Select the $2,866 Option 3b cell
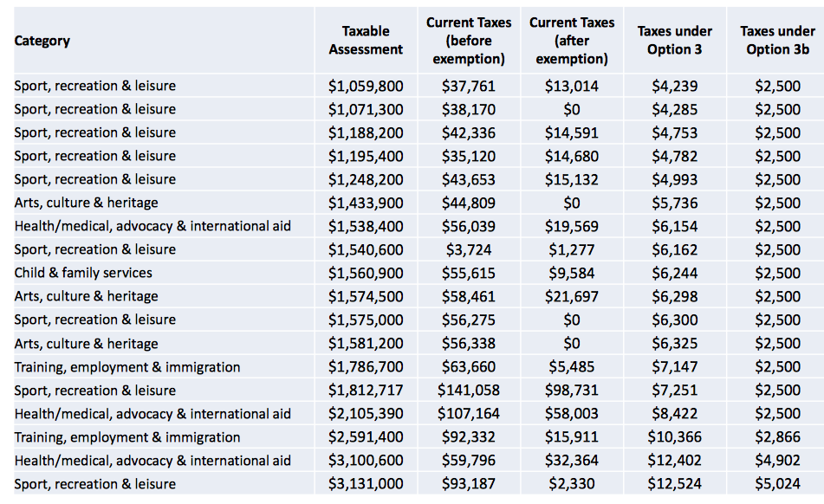824x504 pixels. [x=777, y=437]
